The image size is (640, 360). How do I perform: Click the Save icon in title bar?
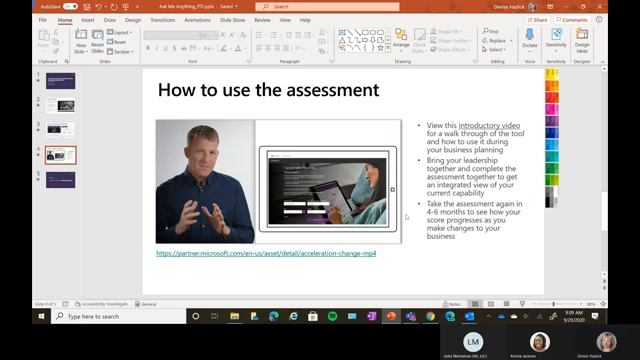[87, 7]
